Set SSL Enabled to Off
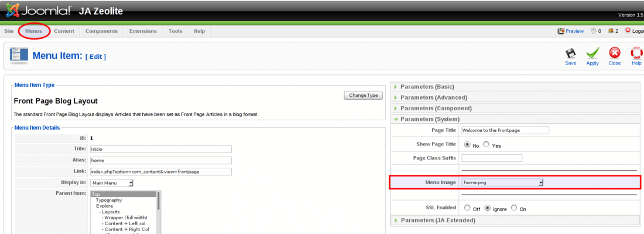644x234 pixels. [x=467, y=208]
